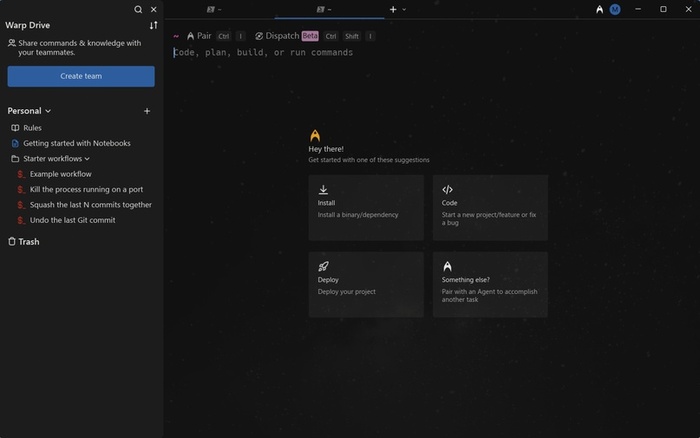Screen dimensions: 700x438
Task: Click the Warp Drive search icon
Action: point(138,9)
